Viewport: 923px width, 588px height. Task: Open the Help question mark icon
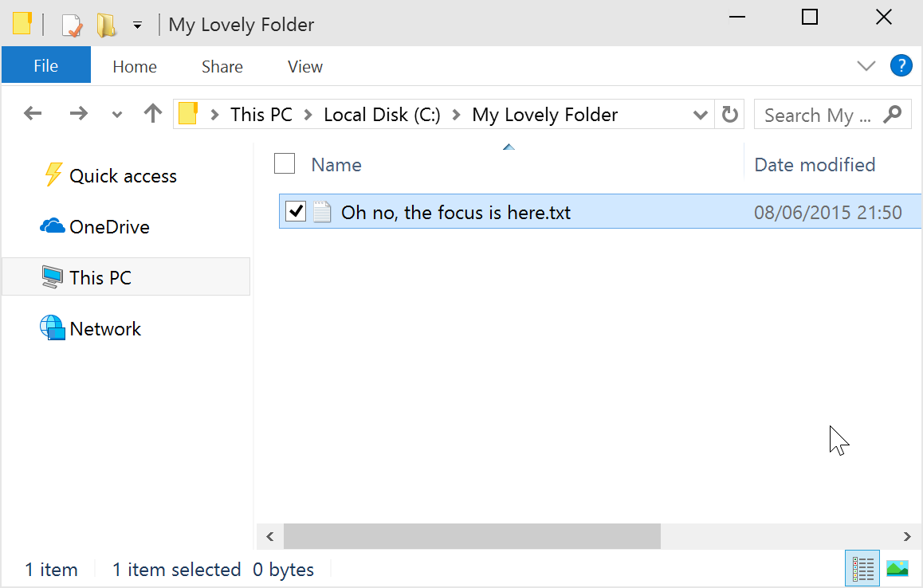pos(901,65)
